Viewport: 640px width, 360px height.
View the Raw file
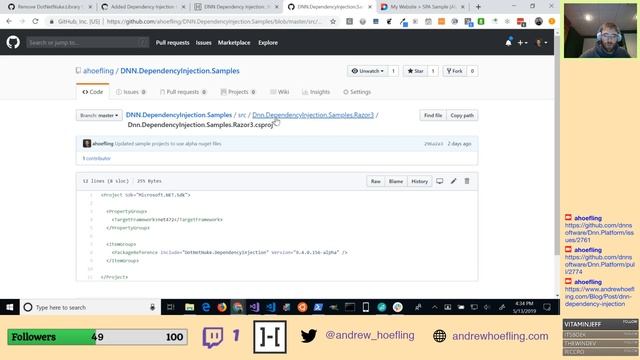pyautogui.click(x=376, y=181)
